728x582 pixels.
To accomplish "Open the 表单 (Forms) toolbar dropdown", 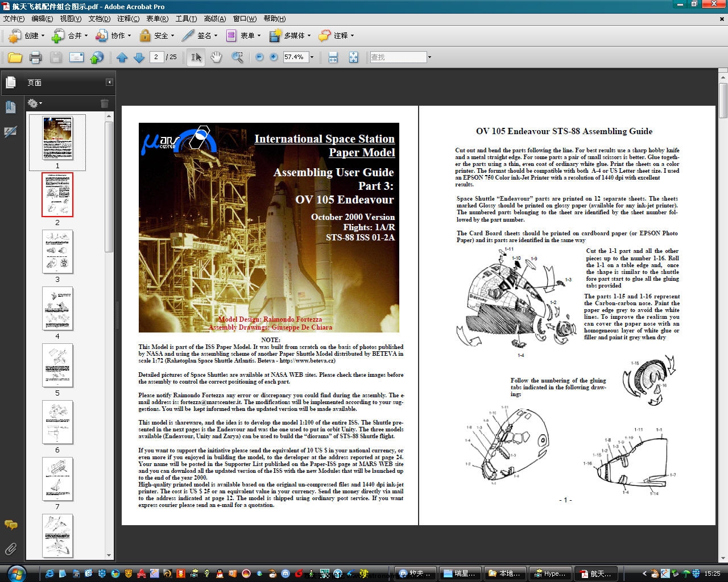I will (x=243, y=36).
